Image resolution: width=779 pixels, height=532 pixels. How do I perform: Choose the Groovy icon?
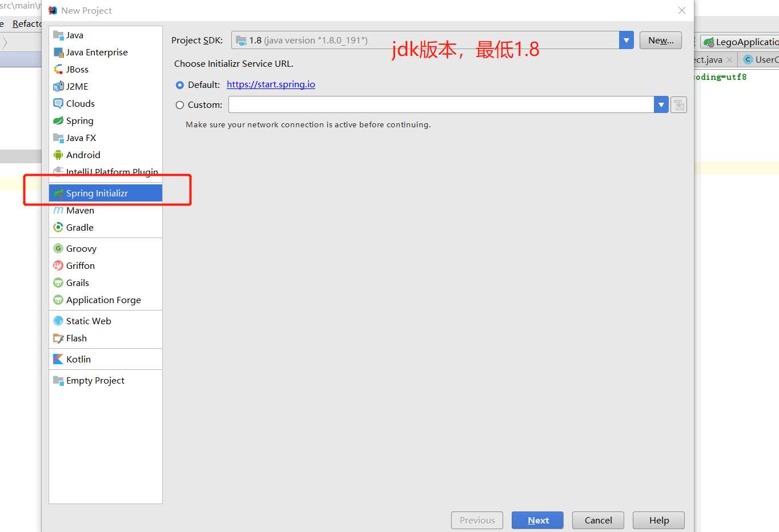tap(58, 249)
